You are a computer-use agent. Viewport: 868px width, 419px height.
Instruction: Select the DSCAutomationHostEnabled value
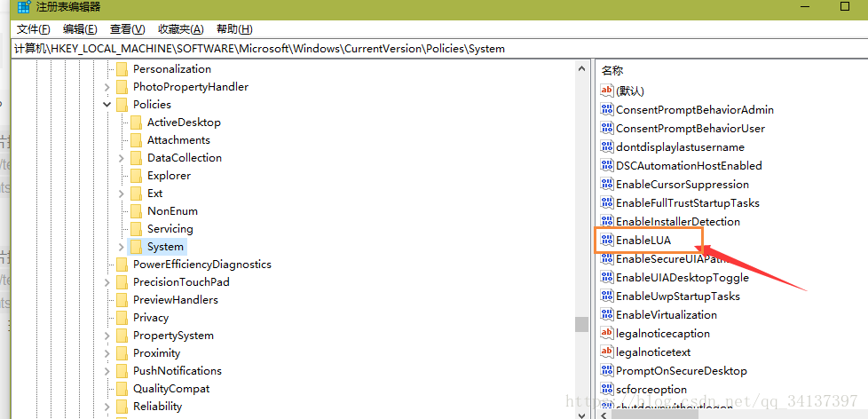690,165
